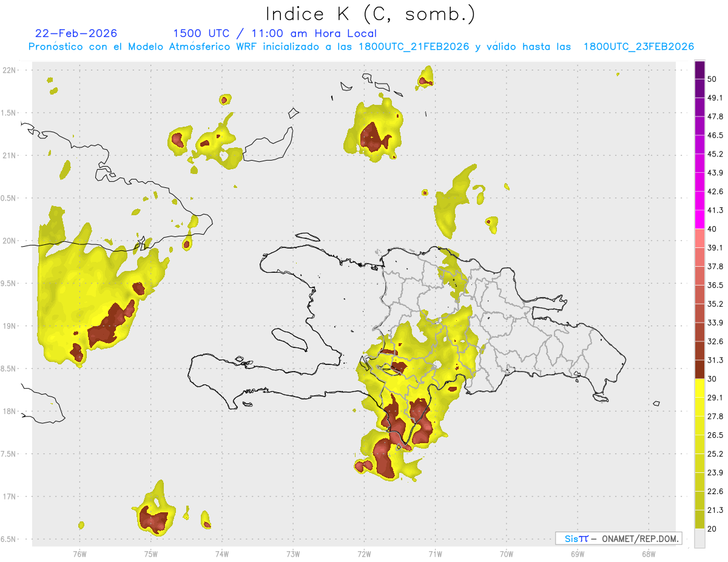Click the color scale value 32.6

point(715,342)
